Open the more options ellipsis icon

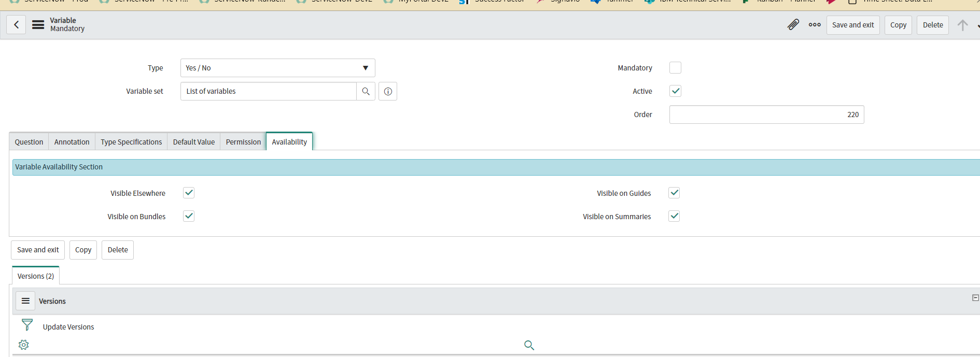(815, 24)
